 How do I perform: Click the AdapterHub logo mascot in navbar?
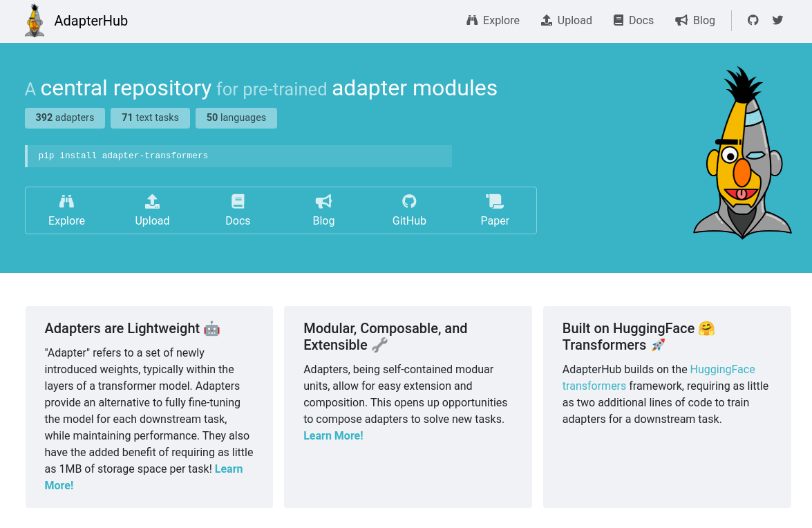click(35, 21)
